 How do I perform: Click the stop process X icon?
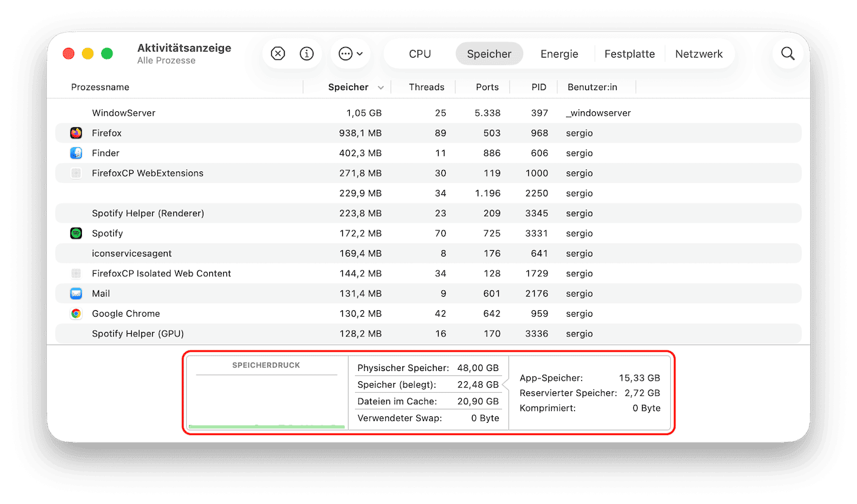click(x=278, y=54)
